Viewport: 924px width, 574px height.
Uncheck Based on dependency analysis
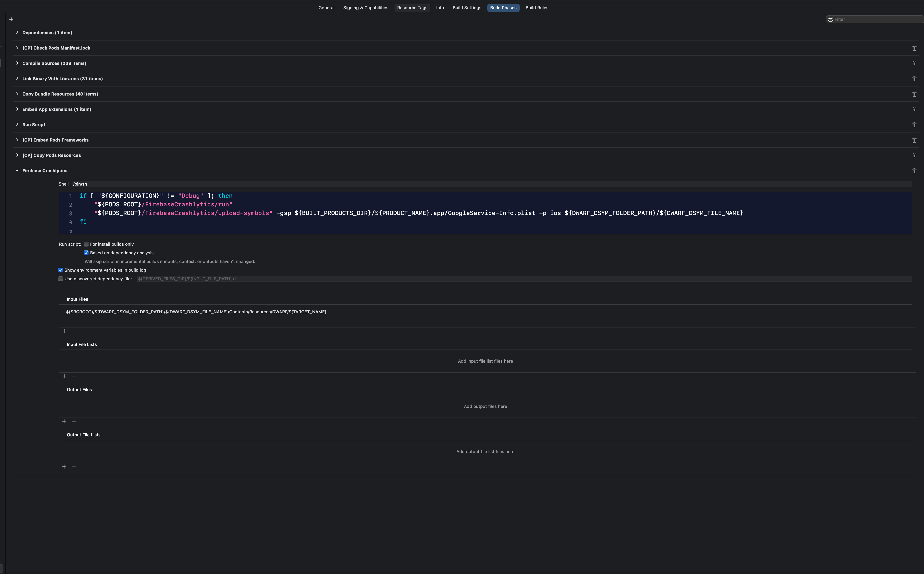click(x=86, y=253)
